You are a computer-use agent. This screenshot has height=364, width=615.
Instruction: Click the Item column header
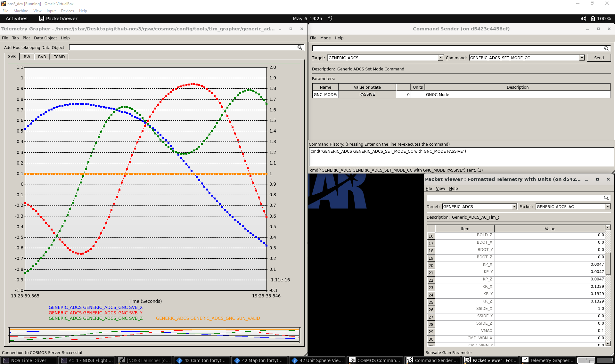coord(465,229)
